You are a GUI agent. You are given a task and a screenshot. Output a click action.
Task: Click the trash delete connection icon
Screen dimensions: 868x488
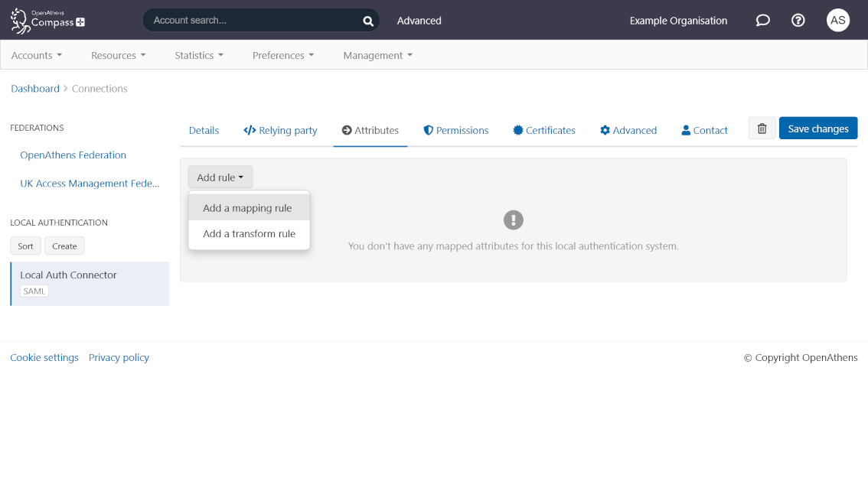click(x=762, y=129)
